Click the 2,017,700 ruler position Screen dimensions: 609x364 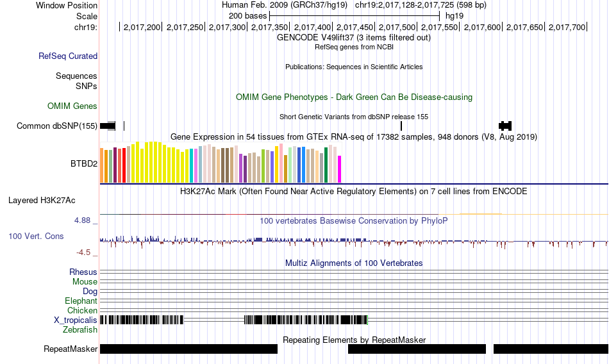567,27
